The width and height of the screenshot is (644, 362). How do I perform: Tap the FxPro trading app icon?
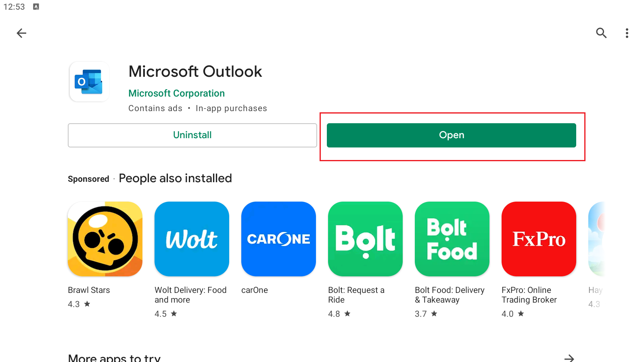539,239
